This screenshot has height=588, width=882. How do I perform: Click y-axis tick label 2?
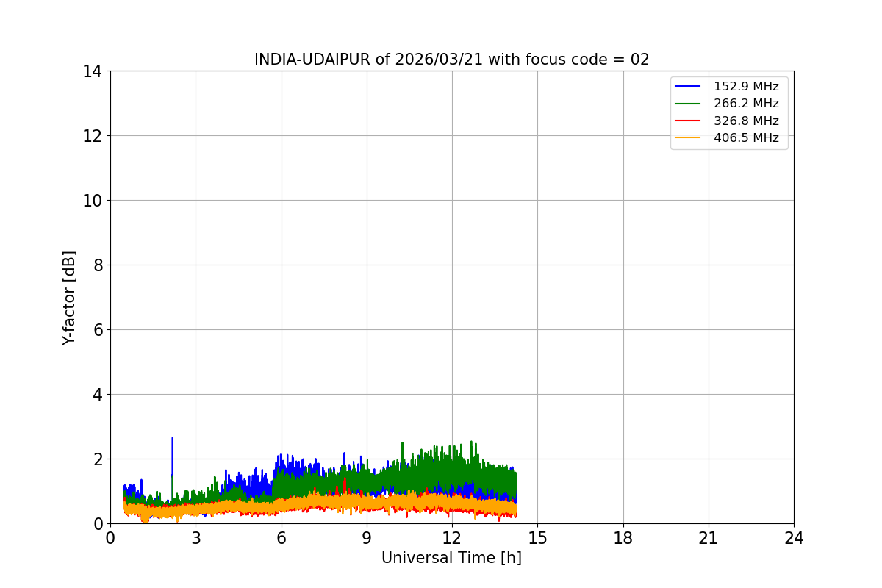97,459
